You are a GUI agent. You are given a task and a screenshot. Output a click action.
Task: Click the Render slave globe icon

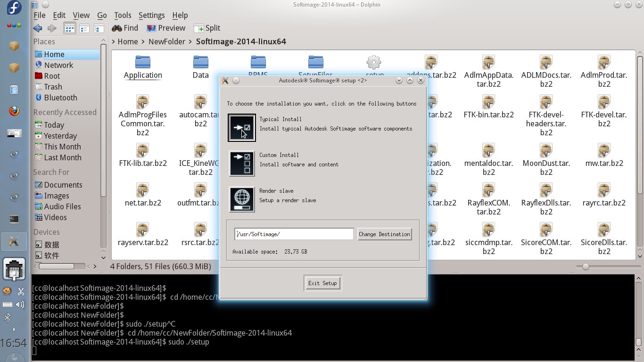pyautogui.click(x=242, y=199)
